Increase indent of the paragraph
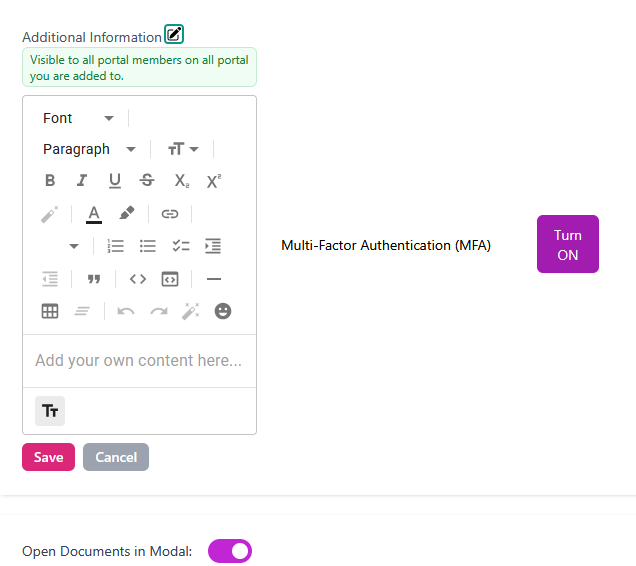 point(213,246)
